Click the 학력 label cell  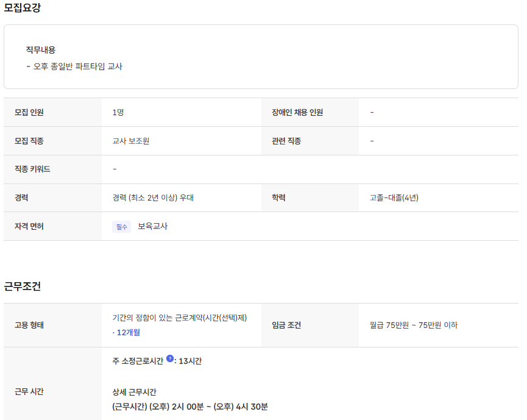[x=310, y=198]
